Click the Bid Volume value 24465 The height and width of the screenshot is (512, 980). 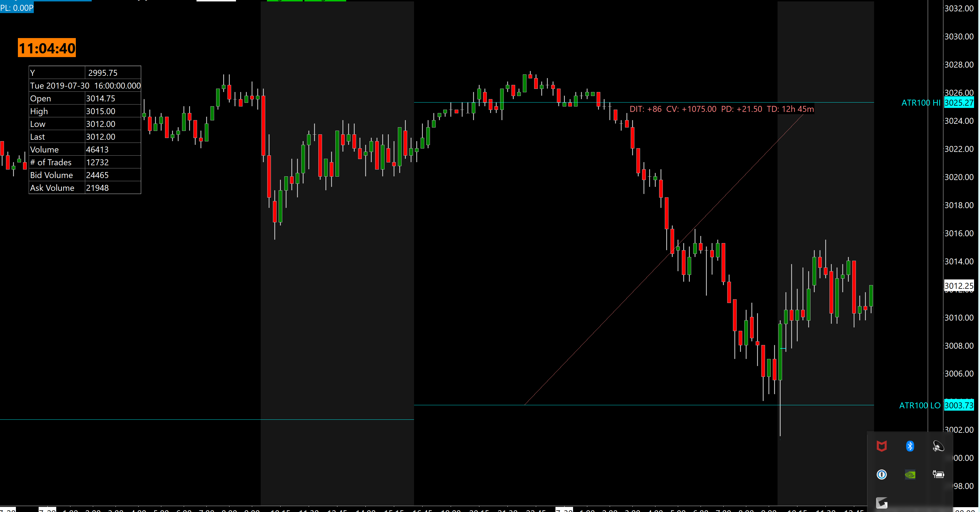click(x=97, y=175)
